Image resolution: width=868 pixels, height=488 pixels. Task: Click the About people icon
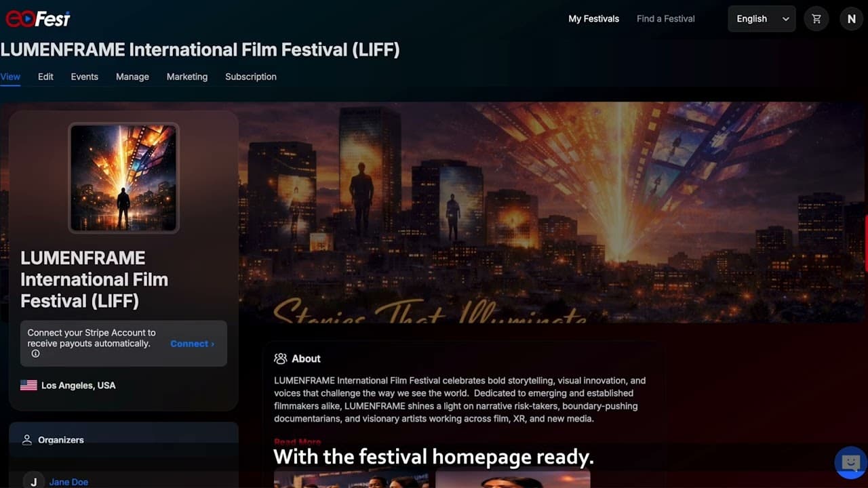tap(280, 359)
